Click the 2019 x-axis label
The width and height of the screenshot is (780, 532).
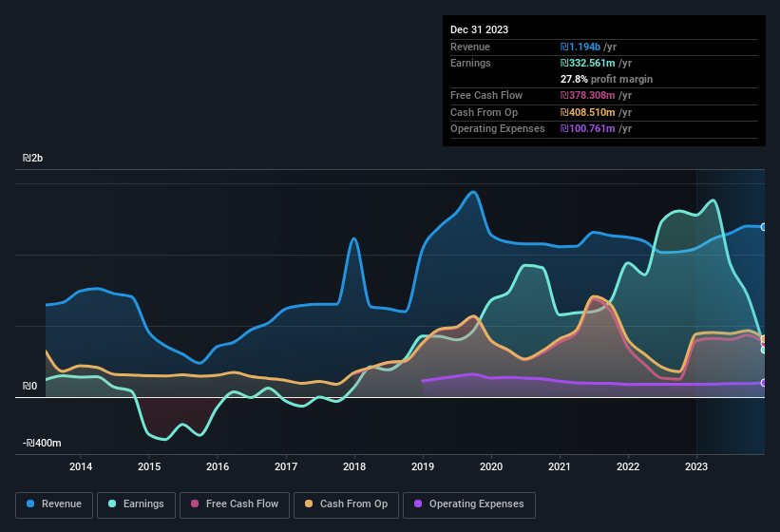pos(423,466)
